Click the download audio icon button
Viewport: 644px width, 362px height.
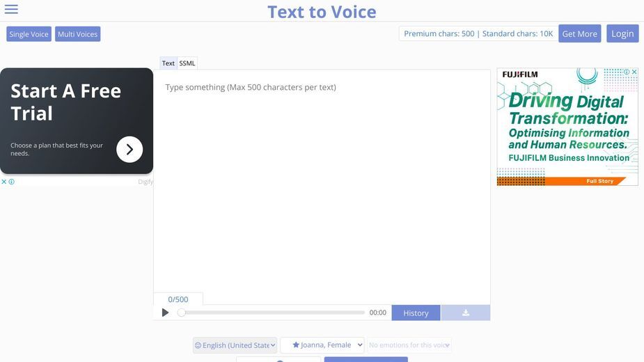(465, 313)
